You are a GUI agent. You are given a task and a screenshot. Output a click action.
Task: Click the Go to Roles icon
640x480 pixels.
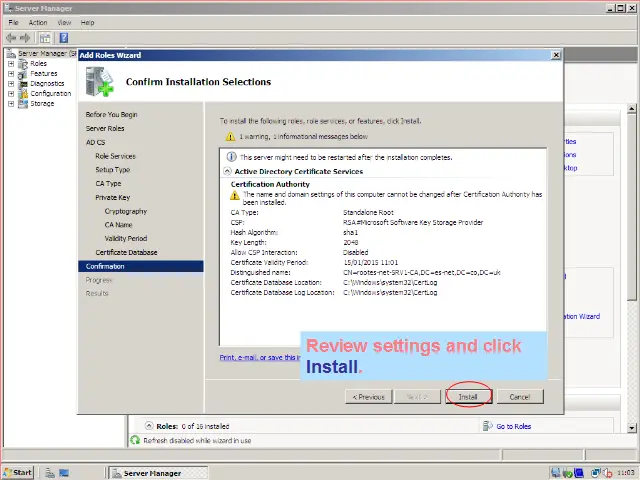487,426
